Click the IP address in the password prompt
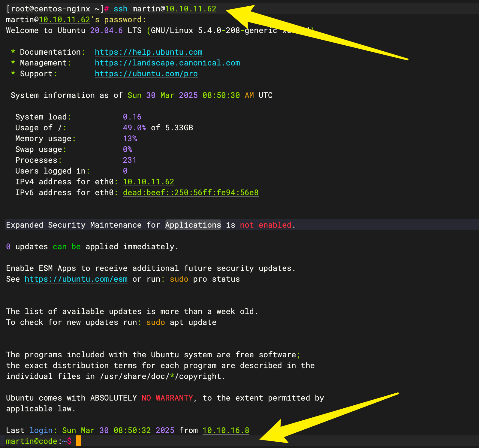This screenshot has width=479, height=448. pyautogui.click(x=65, y=20)
